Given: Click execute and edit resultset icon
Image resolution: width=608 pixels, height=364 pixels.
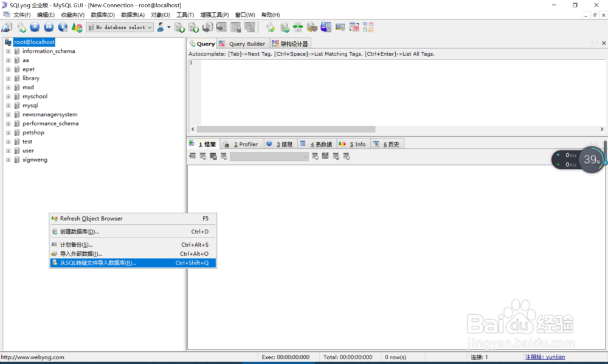Looking at the screenshot, I should click(x=63, y=27).
